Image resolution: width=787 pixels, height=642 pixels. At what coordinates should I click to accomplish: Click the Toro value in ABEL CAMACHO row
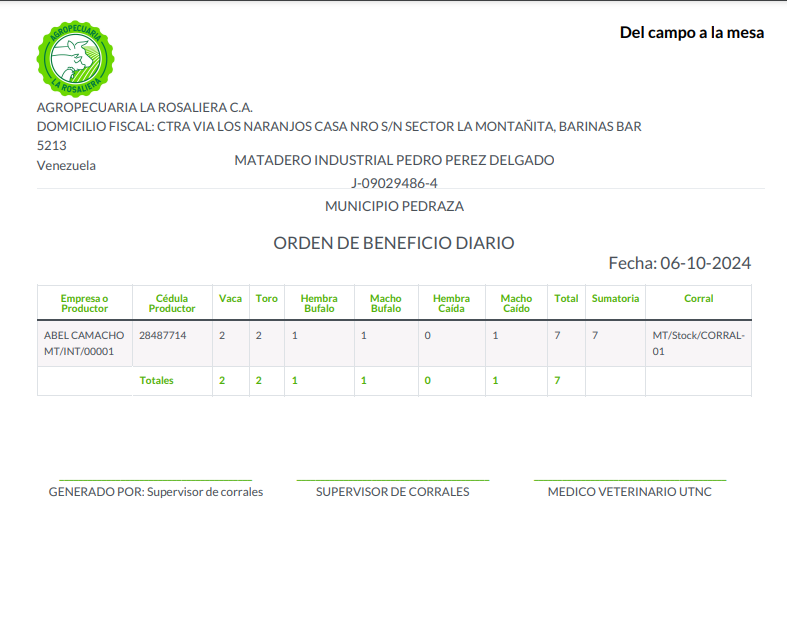[x=258, y=335]
